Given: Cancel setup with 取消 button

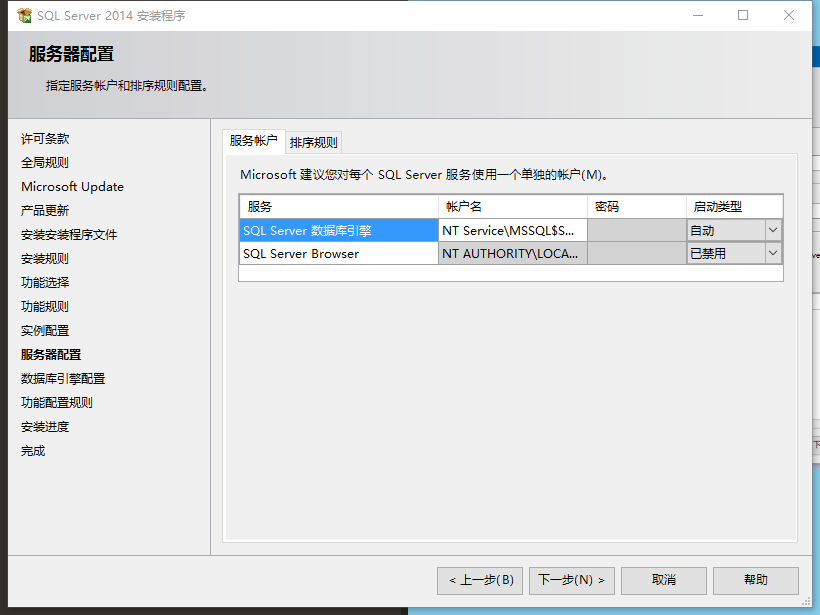Looking at the screenshot, I should [664, 580].
